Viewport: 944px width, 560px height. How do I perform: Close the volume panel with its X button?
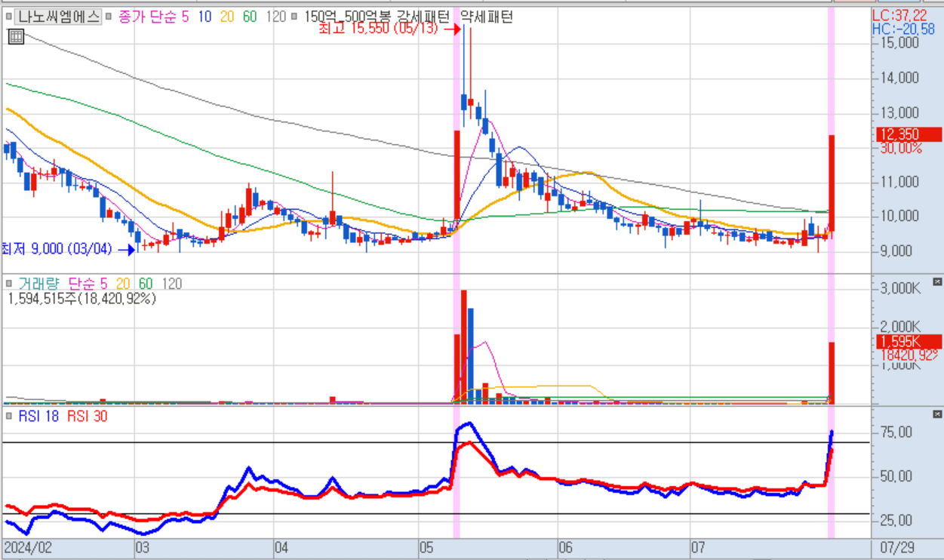click(937, 282)
